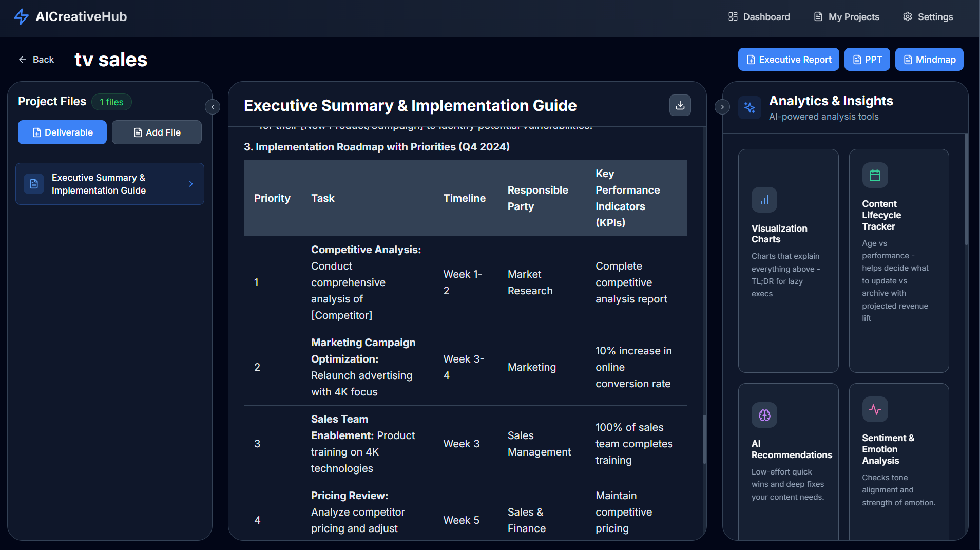Go back using the Back arrow
Screen dimensions: 980x550
[x=36, y=60]
